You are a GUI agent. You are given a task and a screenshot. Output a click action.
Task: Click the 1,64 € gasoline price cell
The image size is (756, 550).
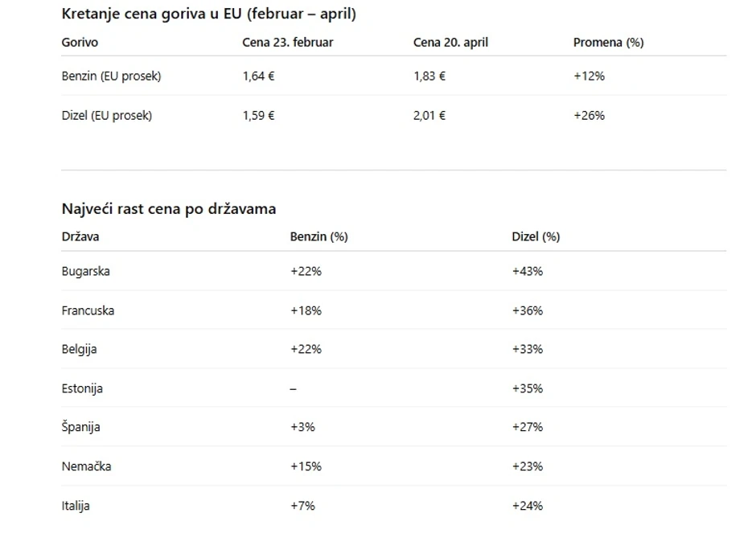(258, 76)
